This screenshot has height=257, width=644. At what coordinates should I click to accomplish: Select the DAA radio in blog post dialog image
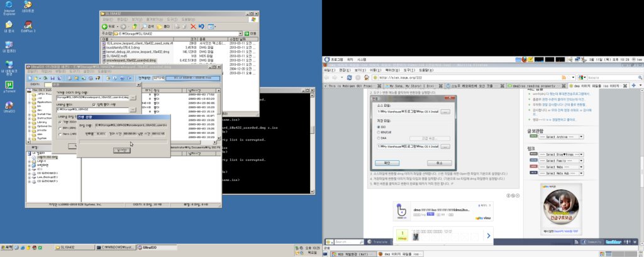click(379, 138)
